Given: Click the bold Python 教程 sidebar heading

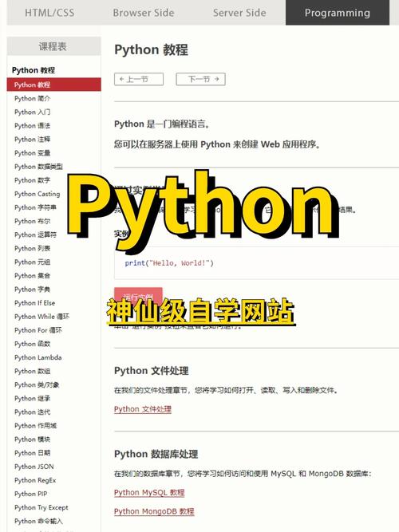Looking at the screenshot, I should pos(34,70).
